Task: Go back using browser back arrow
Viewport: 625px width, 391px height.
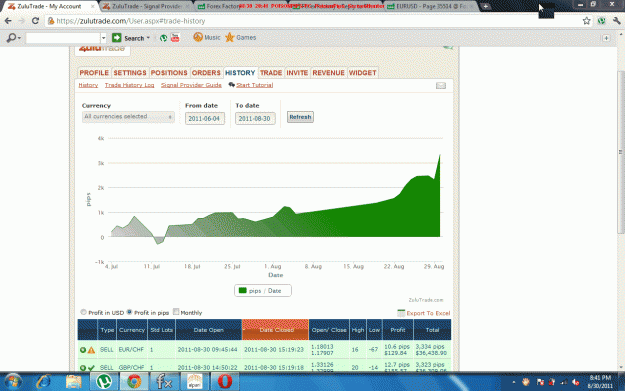Action: pos(8,21)
